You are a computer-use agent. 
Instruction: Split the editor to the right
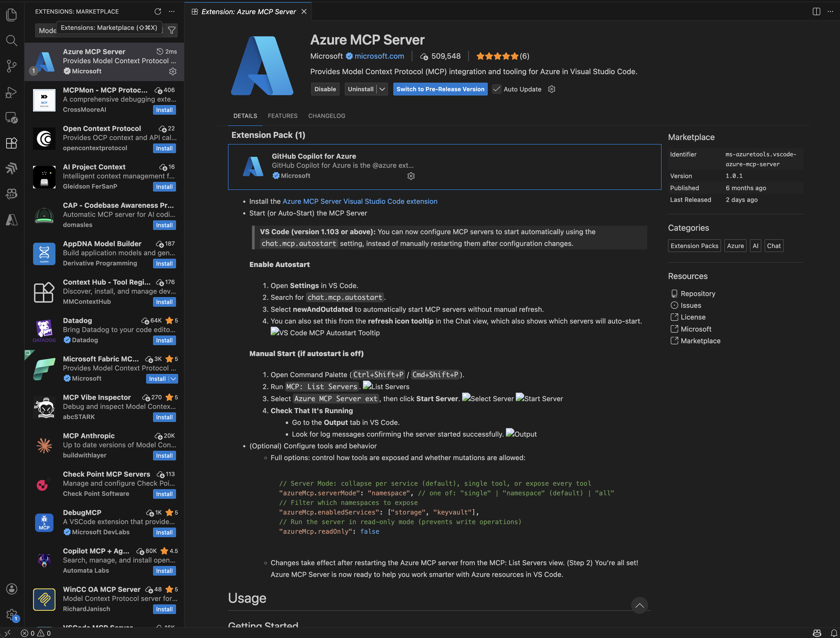816,11
